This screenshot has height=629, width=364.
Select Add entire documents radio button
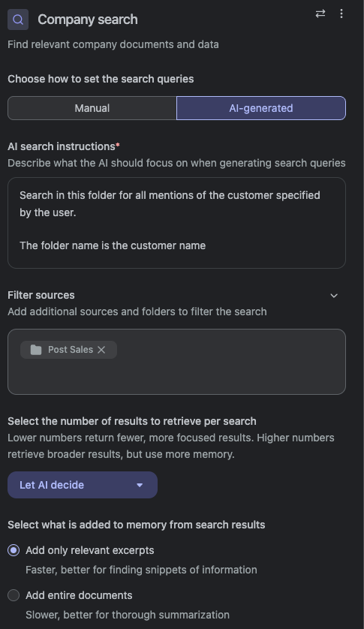14,595
